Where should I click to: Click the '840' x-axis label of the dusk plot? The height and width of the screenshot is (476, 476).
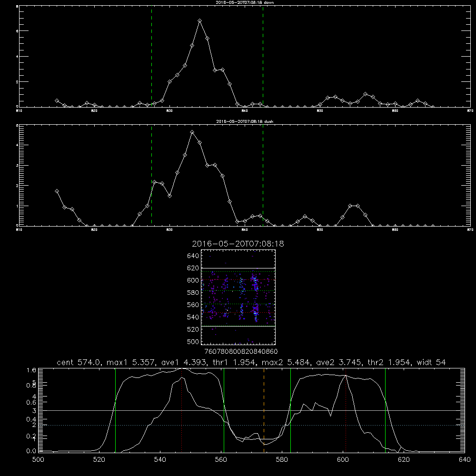point(245,230)
